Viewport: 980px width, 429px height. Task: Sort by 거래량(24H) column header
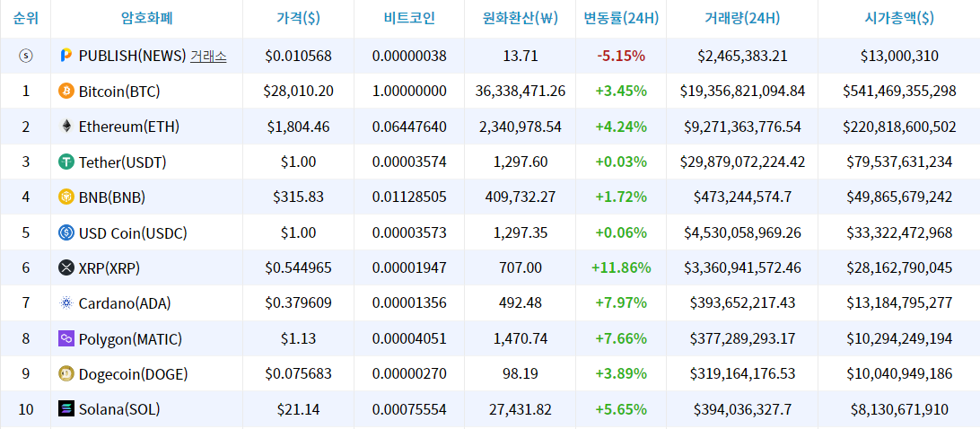[742, 18]
